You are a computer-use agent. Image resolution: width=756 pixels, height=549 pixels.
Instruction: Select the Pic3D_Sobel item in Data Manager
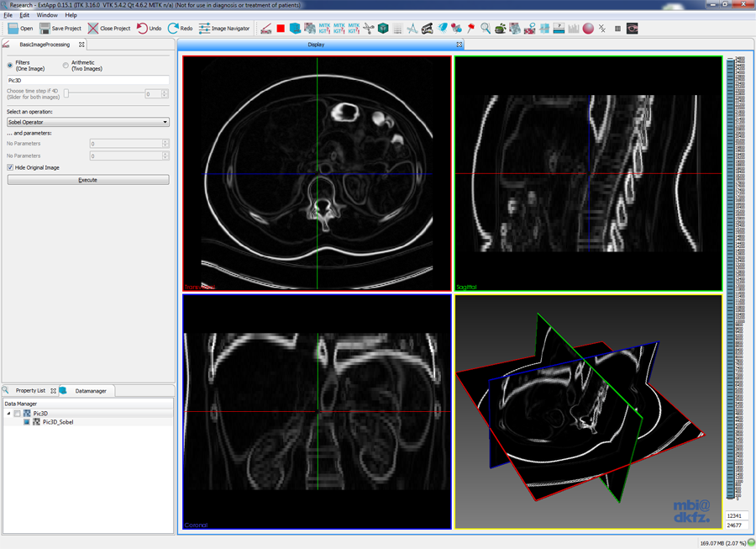point(58,422)
